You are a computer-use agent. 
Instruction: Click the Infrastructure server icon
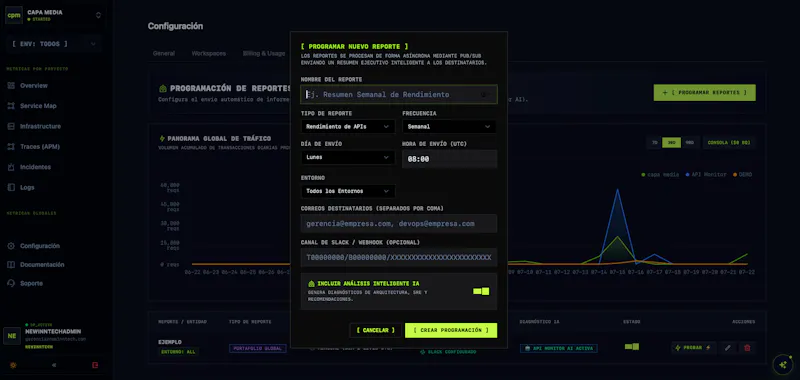click(x=11, y=126)
